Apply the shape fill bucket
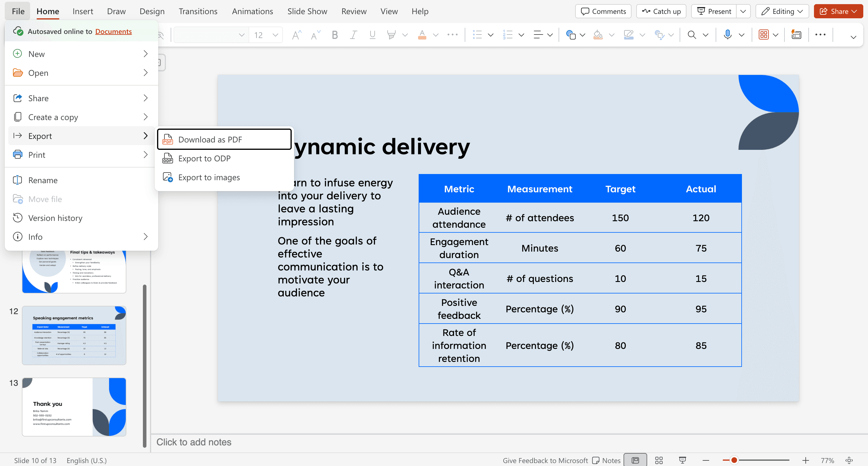This screenshot has width=868, height=466. pyautogui.click(x=598, y=35)
